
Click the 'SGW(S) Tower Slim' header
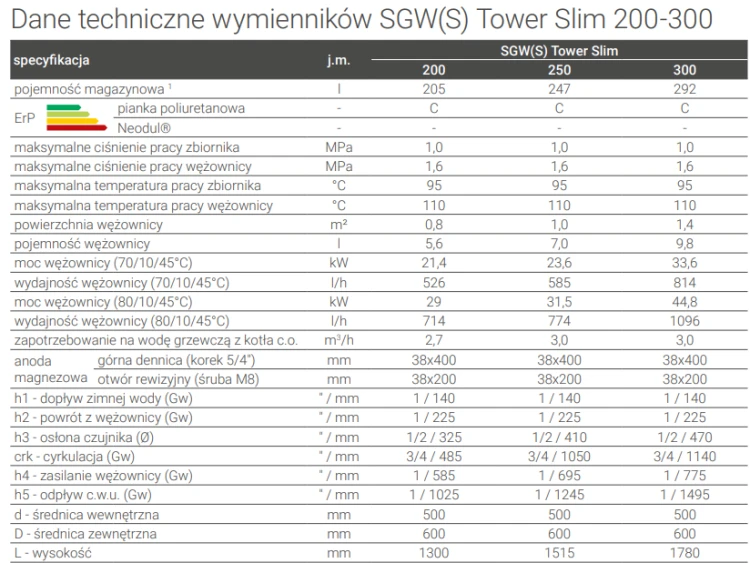pos(559,51)
